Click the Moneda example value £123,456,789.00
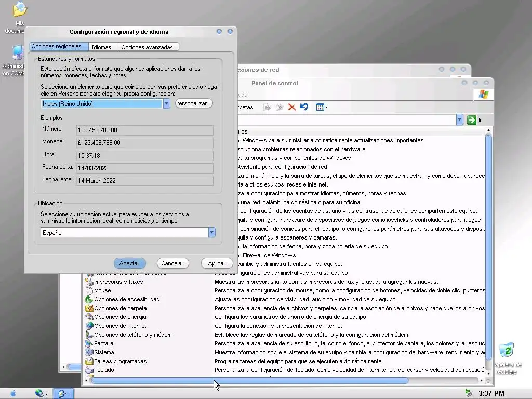Viewport: 532px width, 399px height. click(99, 143)
